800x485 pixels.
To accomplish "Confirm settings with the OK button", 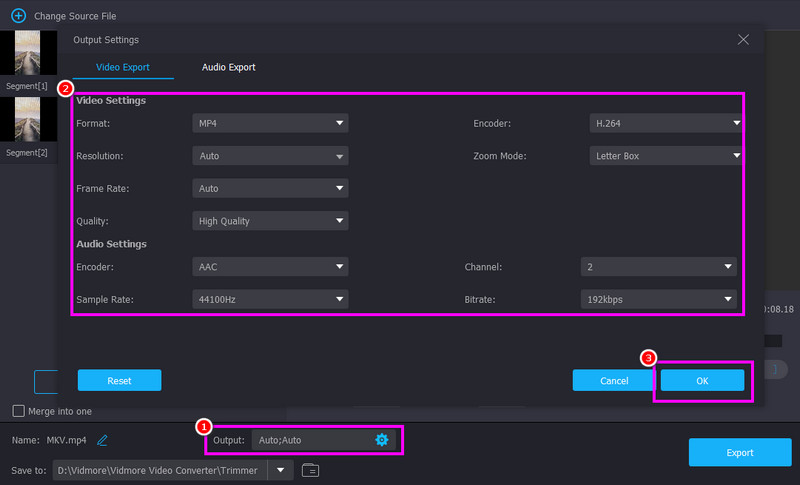I will tap(703, 380).
